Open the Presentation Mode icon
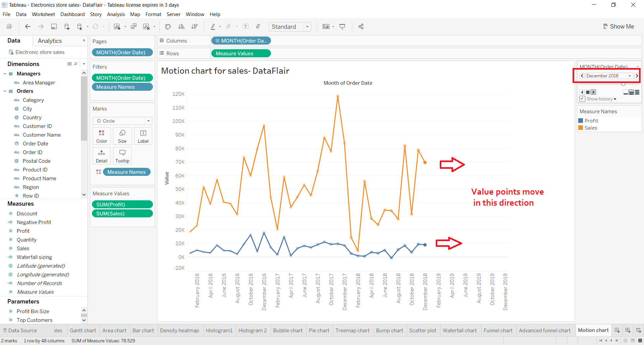Viewport: 644px width, 345px height. 342,26
